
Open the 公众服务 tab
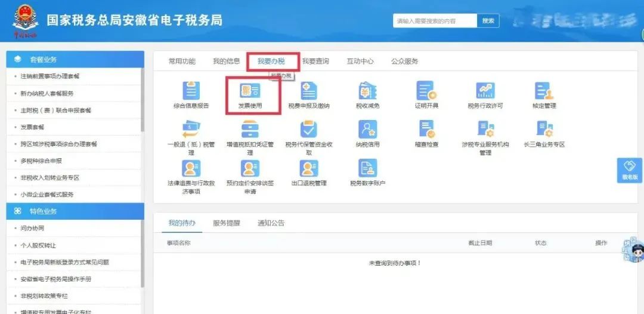pyautogui.click(x=404, y=61)
